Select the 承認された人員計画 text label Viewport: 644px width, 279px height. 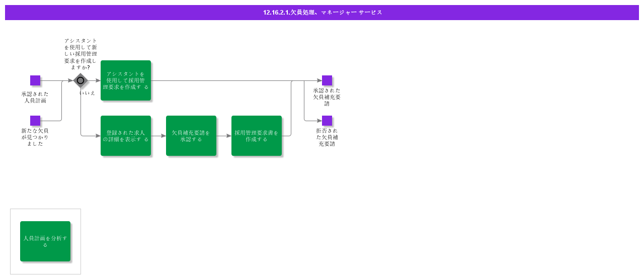(35, 97)
